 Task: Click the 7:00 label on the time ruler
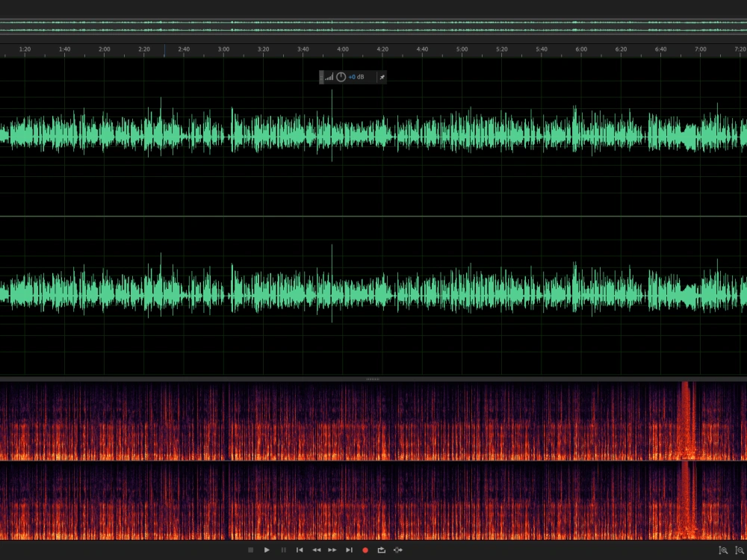701,49
